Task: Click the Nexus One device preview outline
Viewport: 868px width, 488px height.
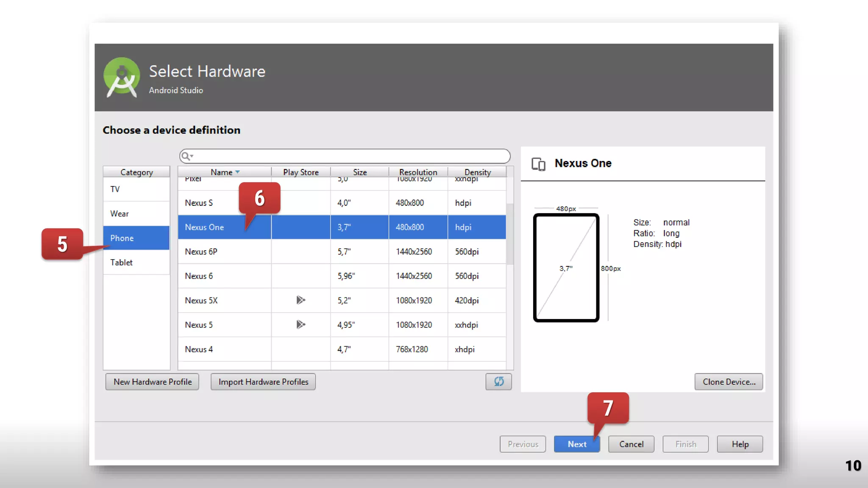Action: tap(566, 268)
